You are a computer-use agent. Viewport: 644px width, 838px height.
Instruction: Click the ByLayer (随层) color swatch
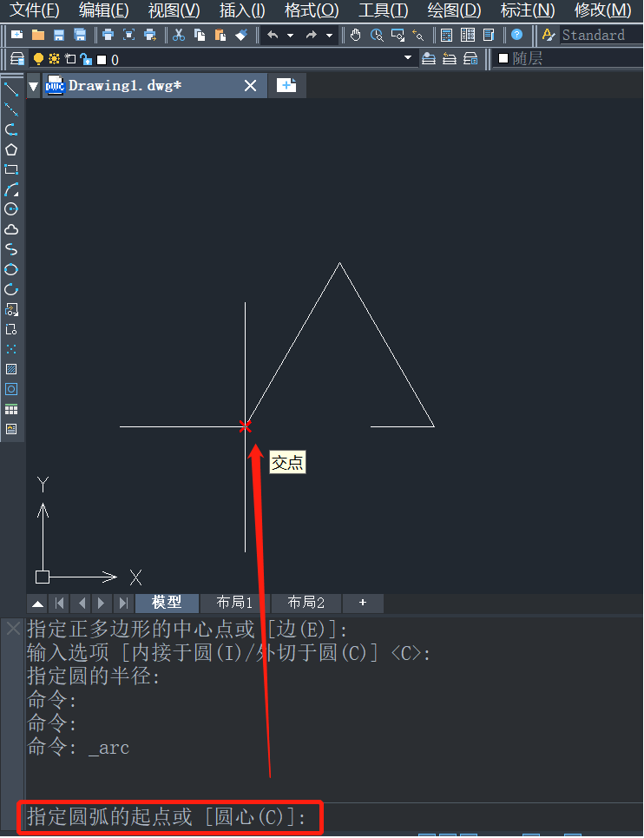(x=503, y=57)
